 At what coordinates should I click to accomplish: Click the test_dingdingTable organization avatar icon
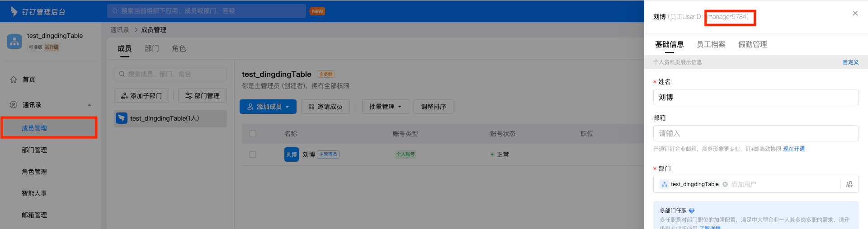[x=14, y=41]
